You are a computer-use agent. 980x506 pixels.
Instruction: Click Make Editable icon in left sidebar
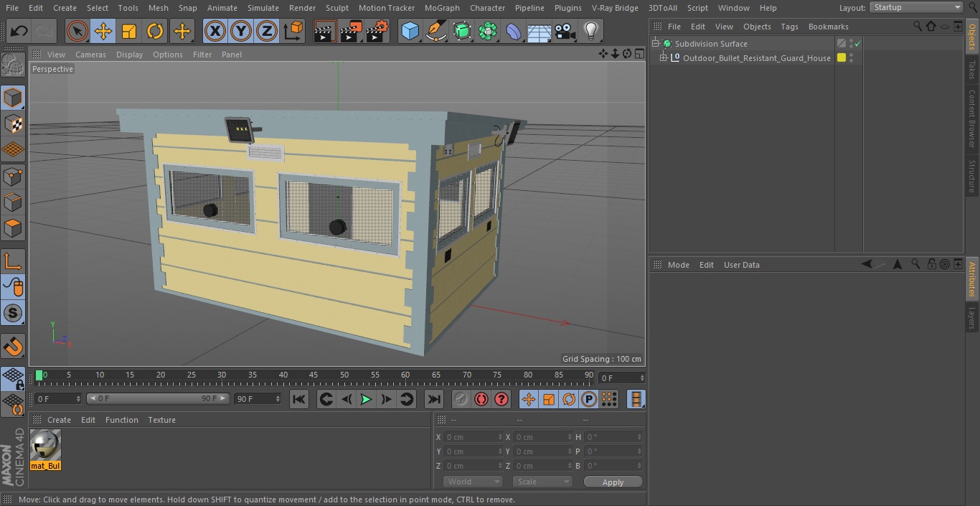pos(13,65)
